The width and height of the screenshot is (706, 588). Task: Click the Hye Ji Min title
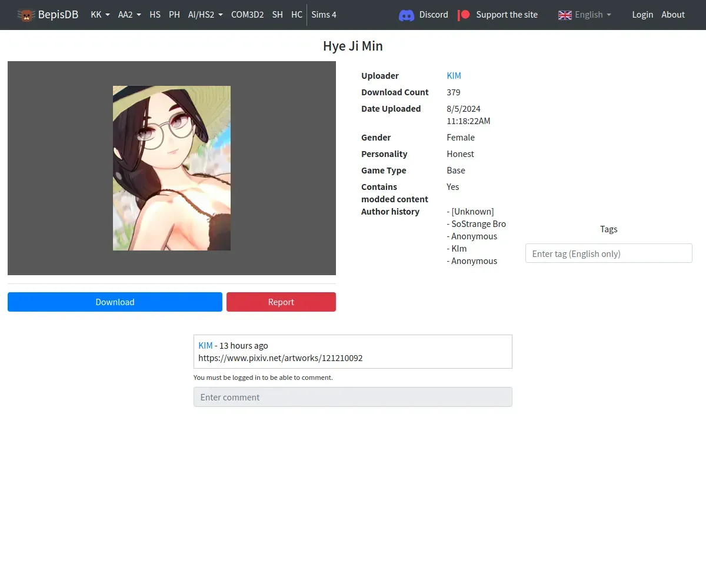[x=353, y=46]
